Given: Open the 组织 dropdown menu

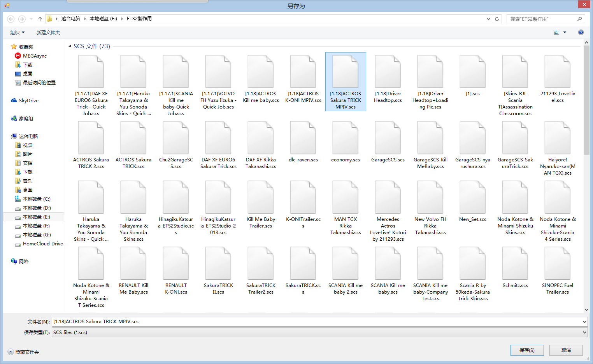Looking at the screenshot, I should pos(17,33).
